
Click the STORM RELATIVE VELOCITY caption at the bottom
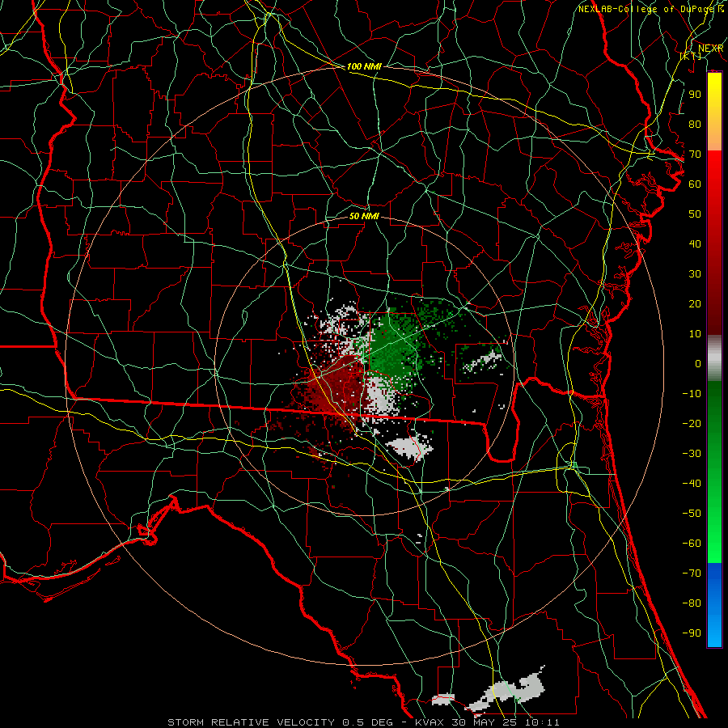tap(363, 722)
